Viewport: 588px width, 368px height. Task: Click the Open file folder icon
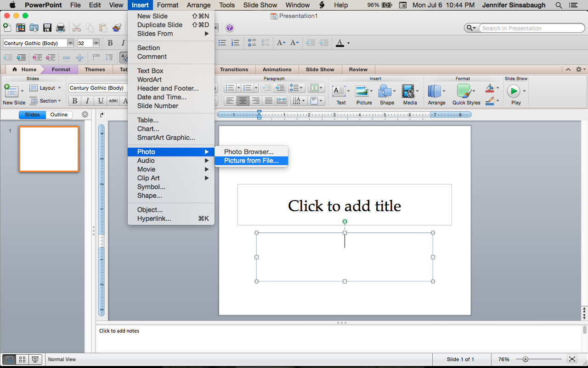(x=34, y=28)
